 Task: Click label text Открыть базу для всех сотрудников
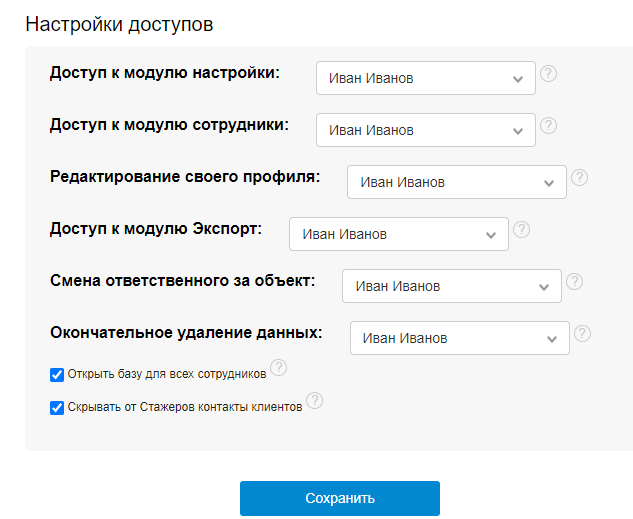click(x=166, y=375)
